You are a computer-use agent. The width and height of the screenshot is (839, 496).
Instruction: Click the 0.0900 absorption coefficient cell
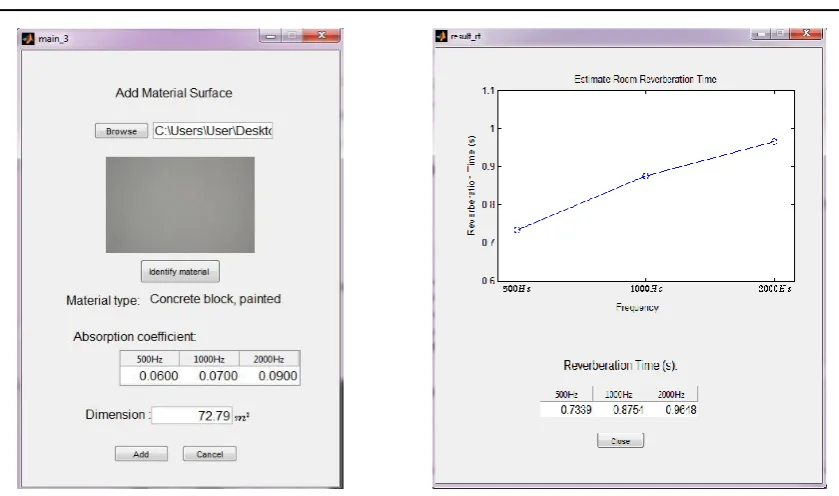[x=269, y=376]
